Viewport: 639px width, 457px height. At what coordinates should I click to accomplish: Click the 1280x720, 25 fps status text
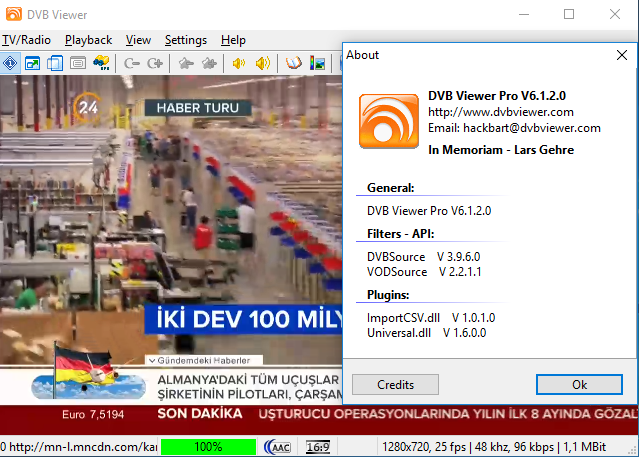click(424, 447)
